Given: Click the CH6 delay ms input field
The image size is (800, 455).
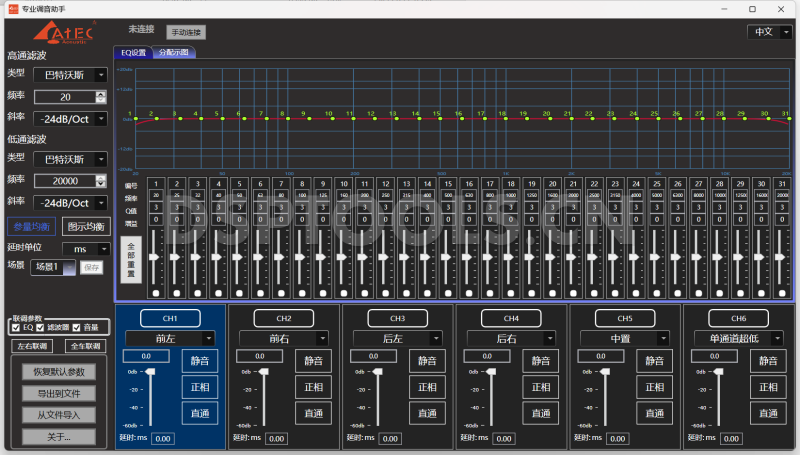Looking at the screenshot, I should click(730, 438).
